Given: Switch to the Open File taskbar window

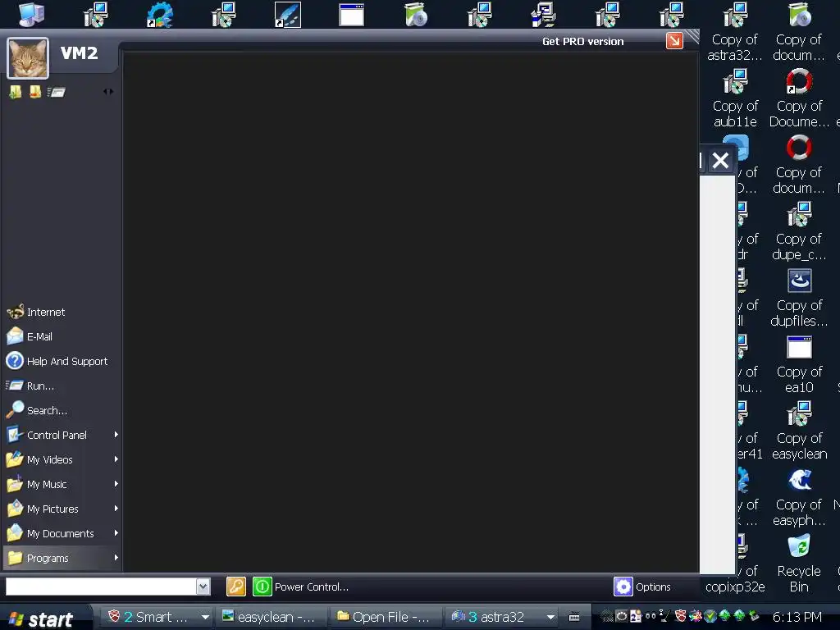Looking at the screenshot, I should click(384, 617).
